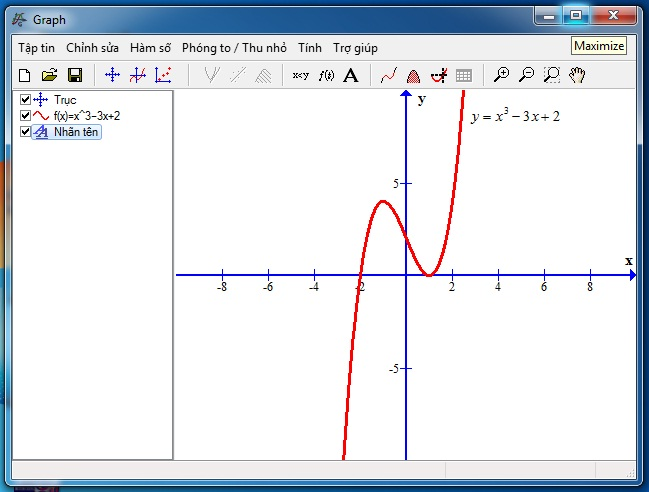Open the Edit axes tool
The height and width of the screenshot is (492, 649).
[112, 75]
